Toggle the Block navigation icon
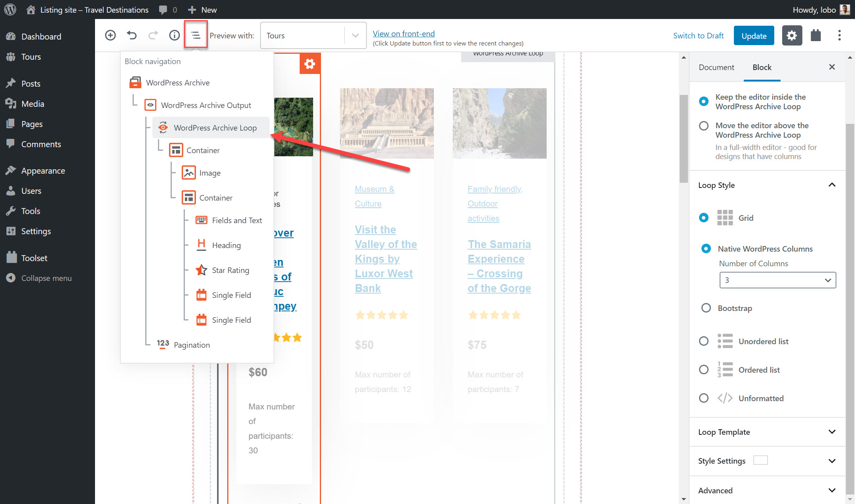 coord(196,35)
